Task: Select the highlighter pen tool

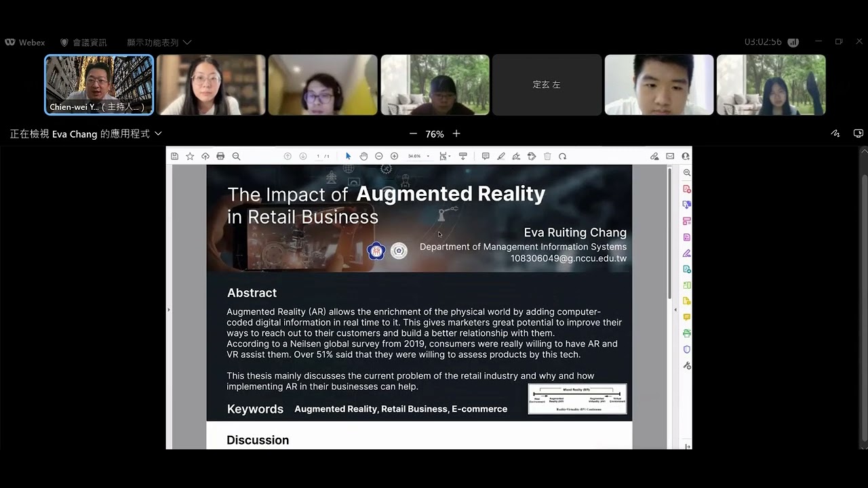Action: 501,156
